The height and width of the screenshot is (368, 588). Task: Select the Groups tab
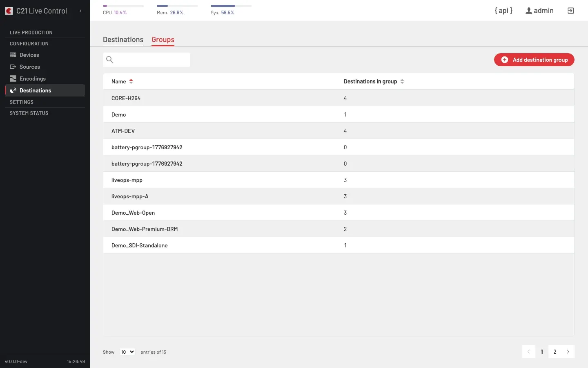click(163, 40)
